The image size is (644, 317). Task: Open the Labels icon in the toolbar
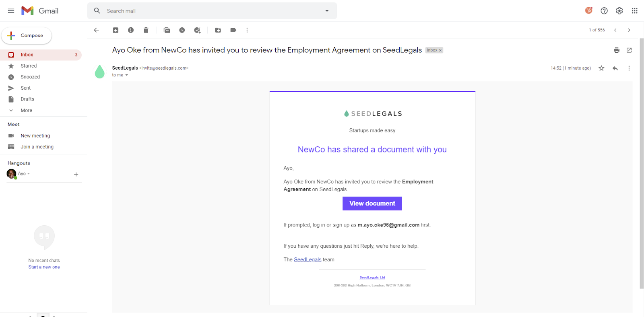tap(233, 30)
